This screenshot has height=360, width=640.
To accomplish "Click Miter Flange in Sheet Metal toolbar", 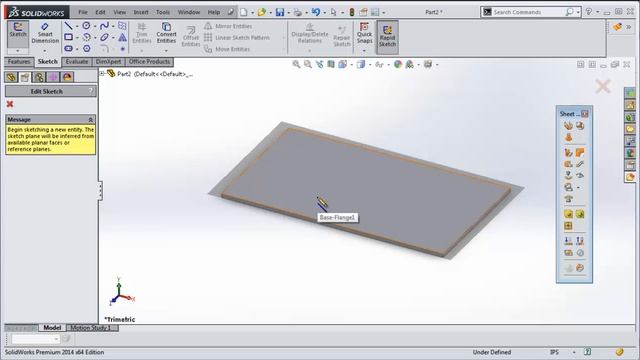I will pyautogui.click(x=580, y=153).
